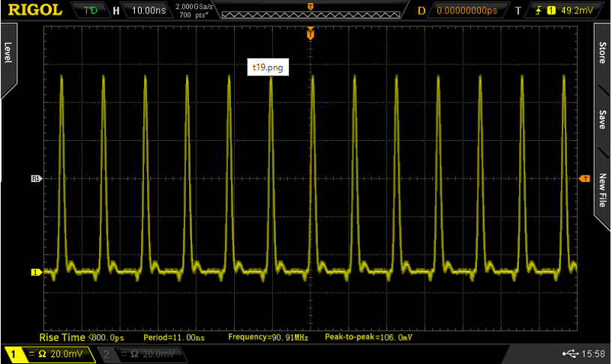The height and width of the screenshot is (364, 612).
Task: Open the Store side menu
Action: pyautogui.click(x=602, y=52)
